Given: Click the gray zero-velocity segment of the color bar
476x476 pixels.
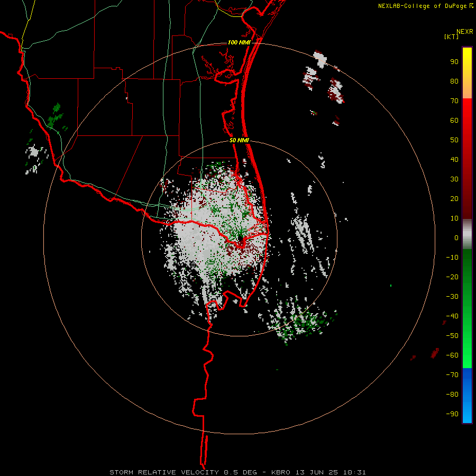Looking at the screenshot, I should 467,234.
